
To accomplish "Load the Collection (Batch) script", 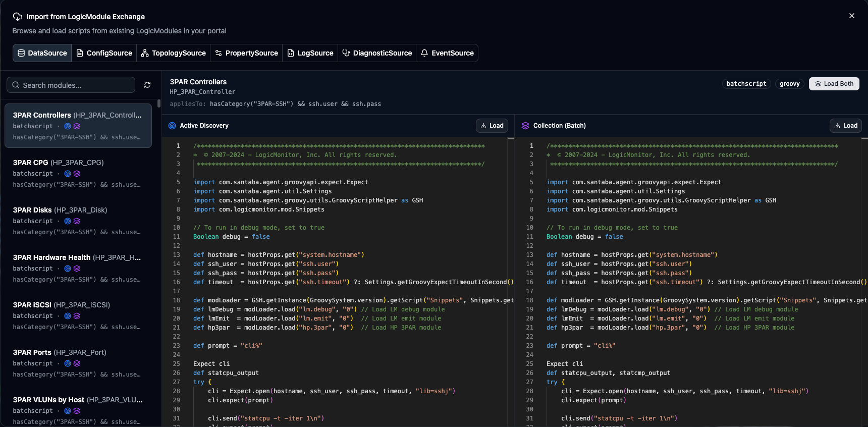I will [x=845, y=126].
